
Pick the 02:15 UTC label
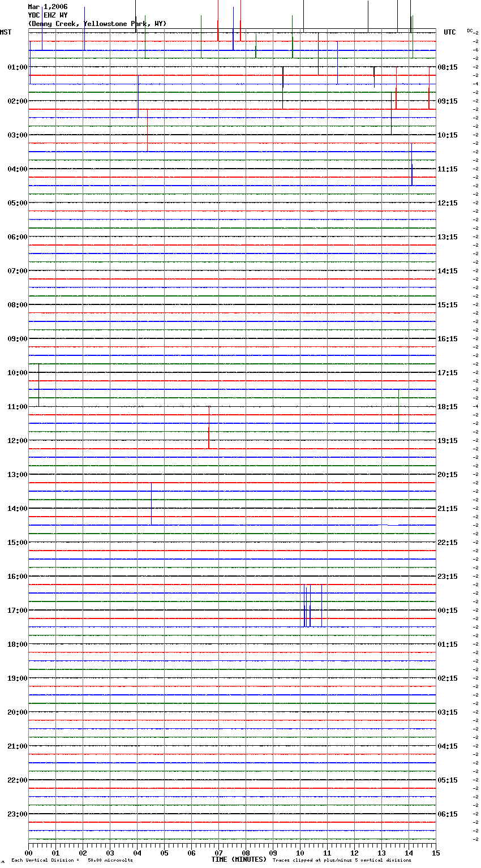tap(448, 678)
